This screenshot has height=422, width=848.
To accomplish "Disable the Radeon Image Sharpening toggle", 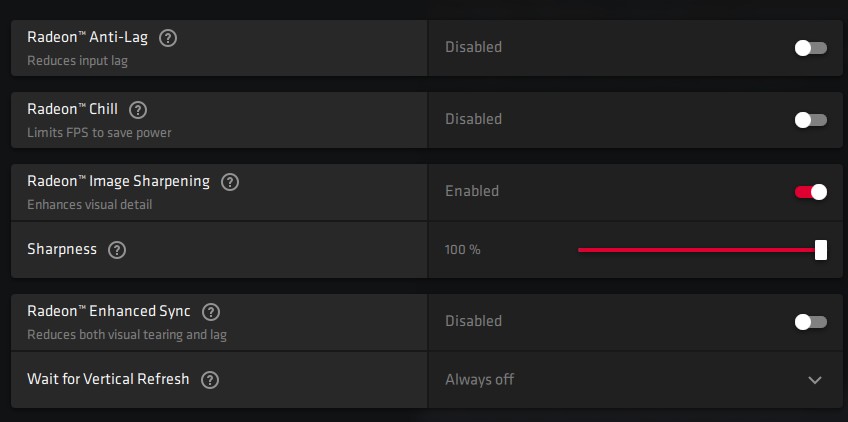I will pos(810,191).
